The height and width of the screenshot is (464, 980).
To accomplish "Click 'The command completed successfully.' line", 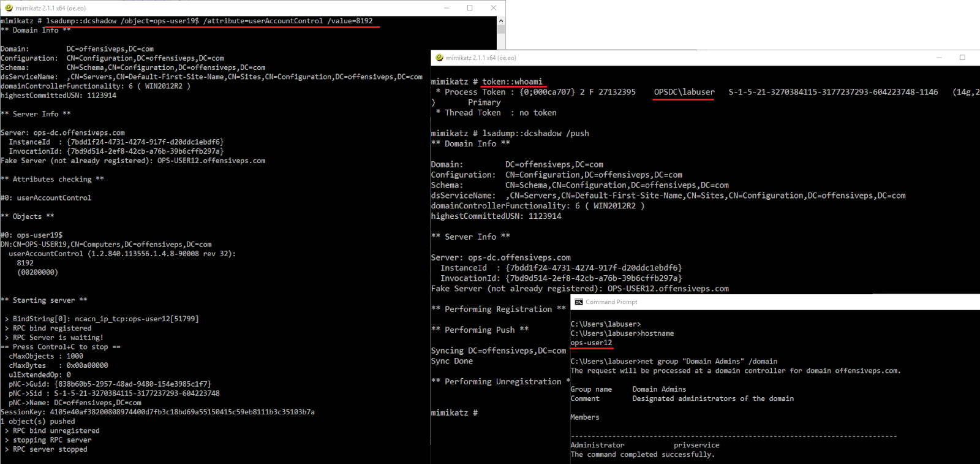I will [643, 454].
